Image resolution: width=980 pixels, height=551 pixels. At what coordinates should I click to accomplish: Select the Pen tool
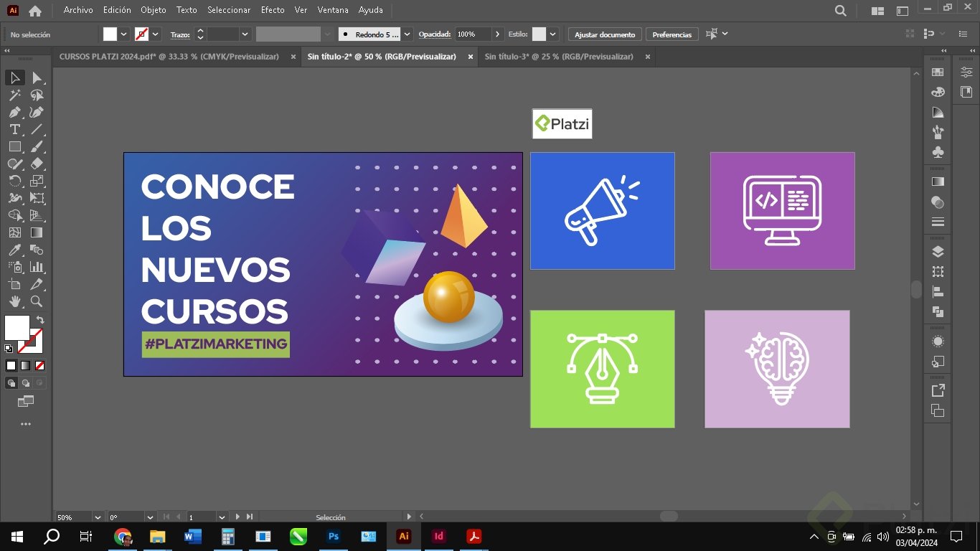click(x=15, y=112)
